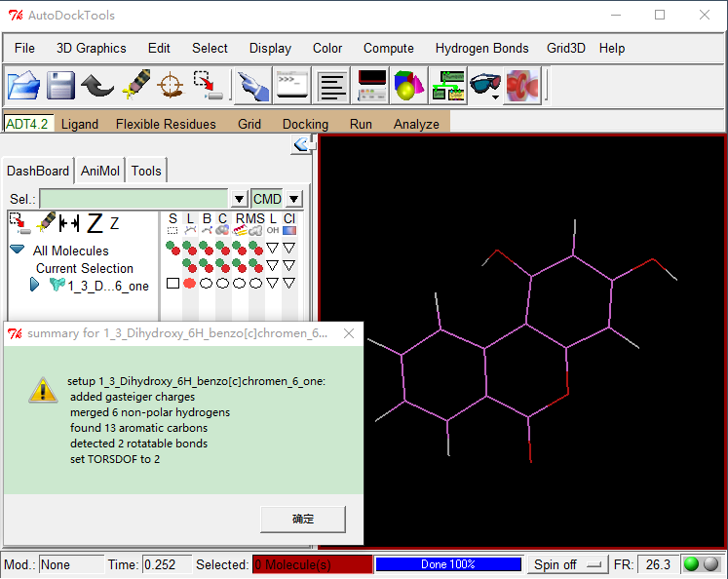
Task: Click the open file folder icon
Action: 23,86
